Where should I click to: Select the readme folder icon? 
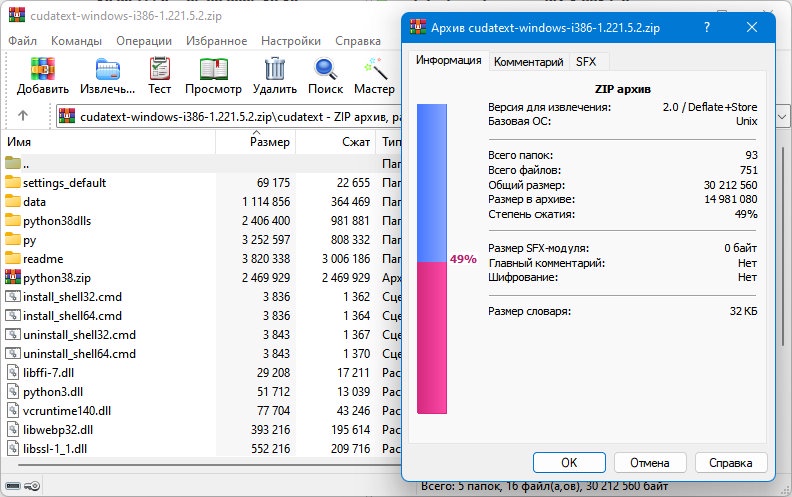pyautogui.click(x=13, y=258)
